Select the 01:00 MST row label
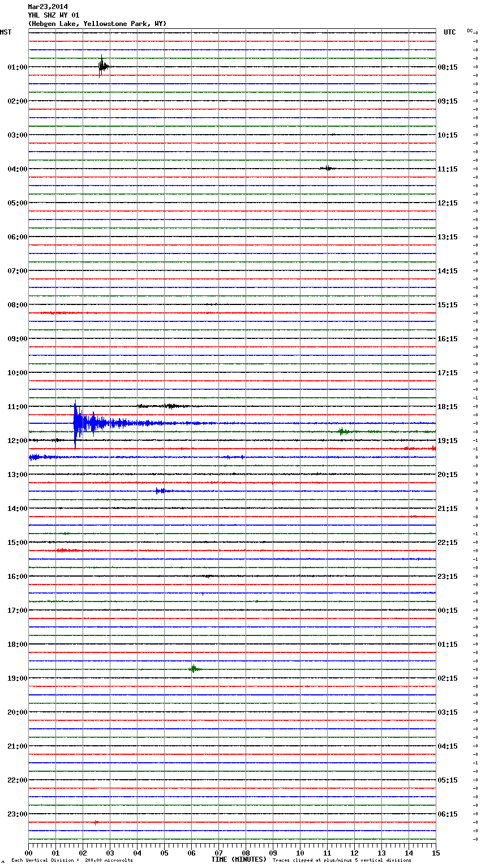 [18, 67]
